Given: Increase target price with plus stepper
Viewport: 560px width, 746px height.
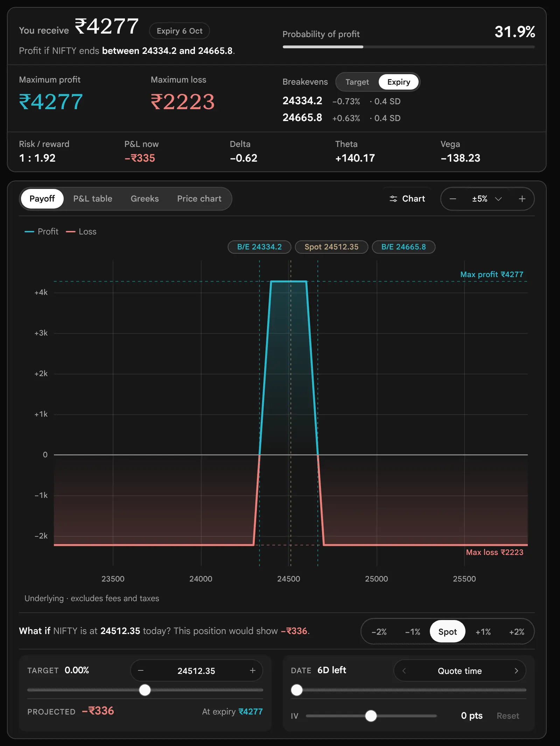Looking at the screenshot, I should 253,670.
